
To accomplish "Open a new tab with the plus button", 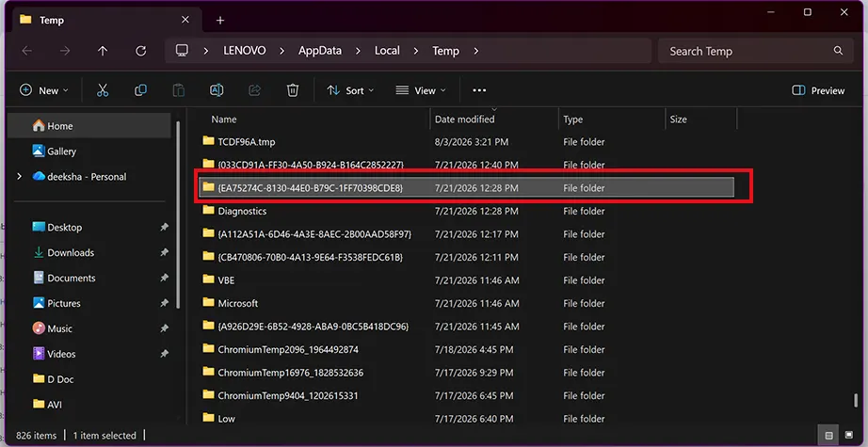I will pos(220,21).
